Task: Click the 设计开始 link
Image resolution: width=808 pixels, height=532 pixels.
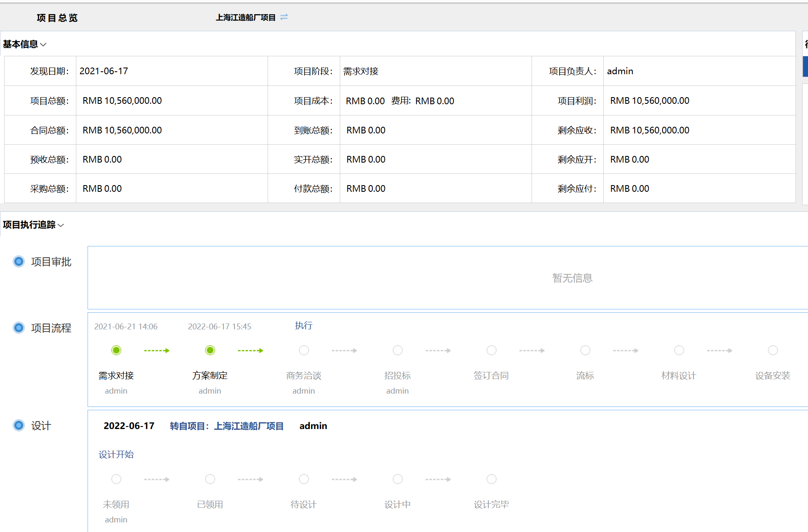Action: [116, 454]
